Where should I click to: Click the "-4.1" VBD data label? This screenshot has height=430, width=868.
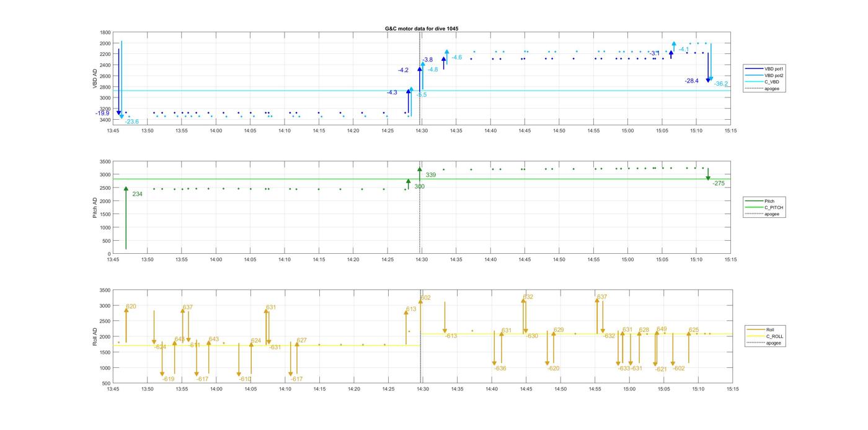683,49
